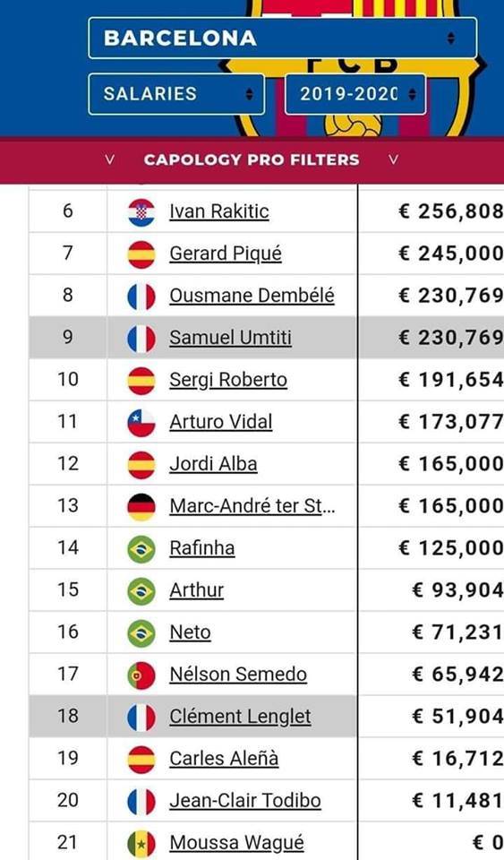Image resolution: width=504 pixels, height=860 pixels.
Task: Click the Senegal flag beside Moussa Wagué
Action: point(141,844)
